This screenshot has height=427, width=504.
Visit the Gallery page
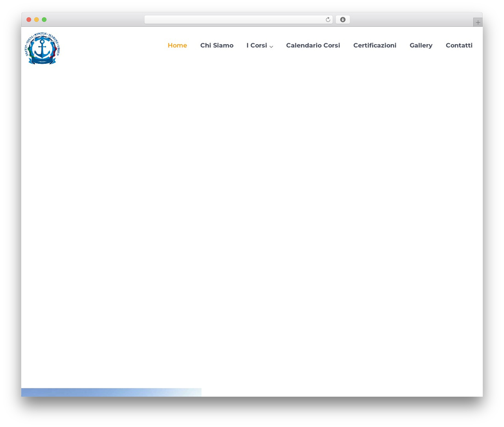point(421,45)
